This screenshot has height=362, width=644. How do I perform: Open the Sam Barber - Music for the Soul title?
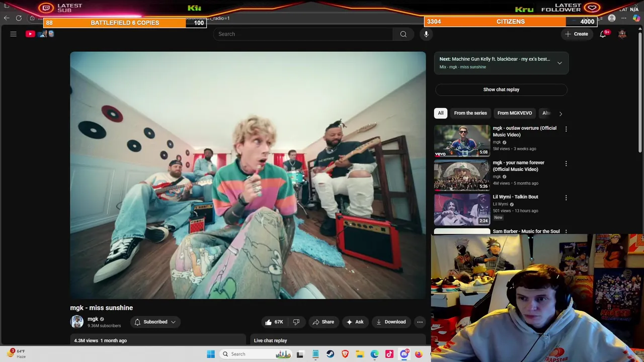click(x=526, y=231)
